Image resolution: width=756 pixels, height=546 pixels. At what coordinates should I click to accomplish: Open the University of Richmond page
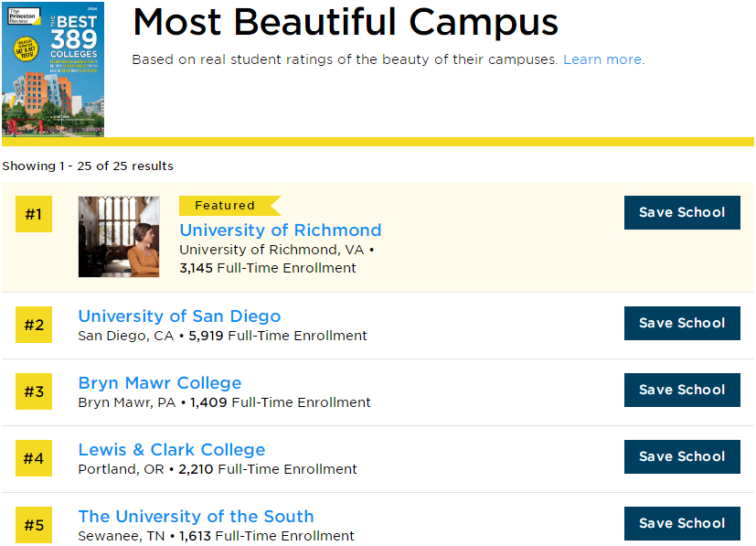(x=280, y=230)
